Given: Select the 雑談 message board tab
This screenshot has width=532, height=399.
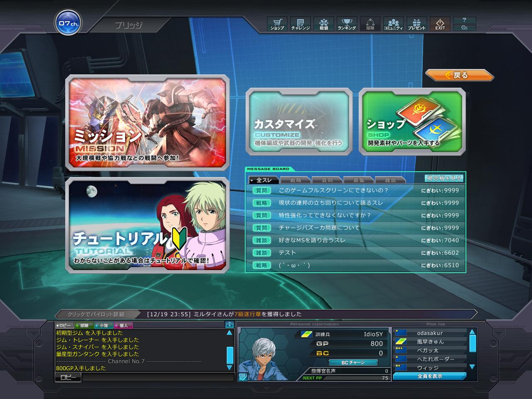Looking at the screenshot, I should (390, 180).
